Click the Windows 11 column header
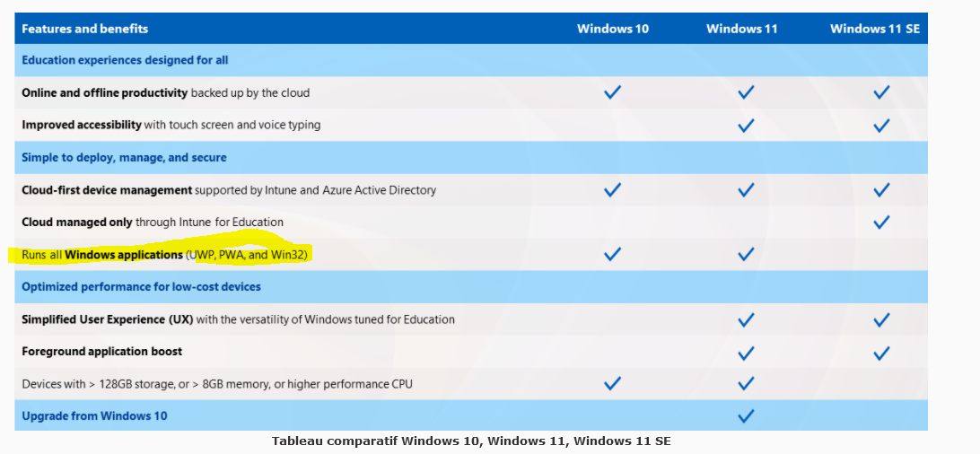Viewport: 980px width, 454px height. click(742, 29)
